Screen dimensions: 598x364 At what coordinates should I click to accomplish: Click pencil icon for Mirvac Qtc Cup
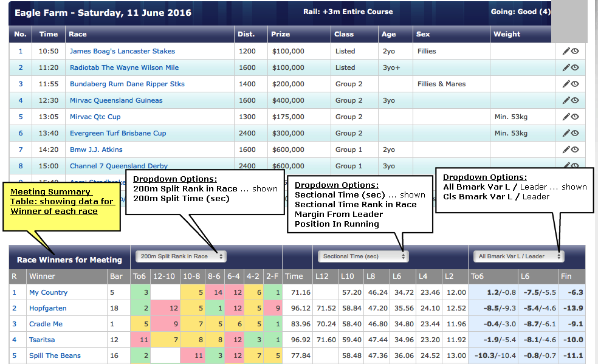click(566, 117)
